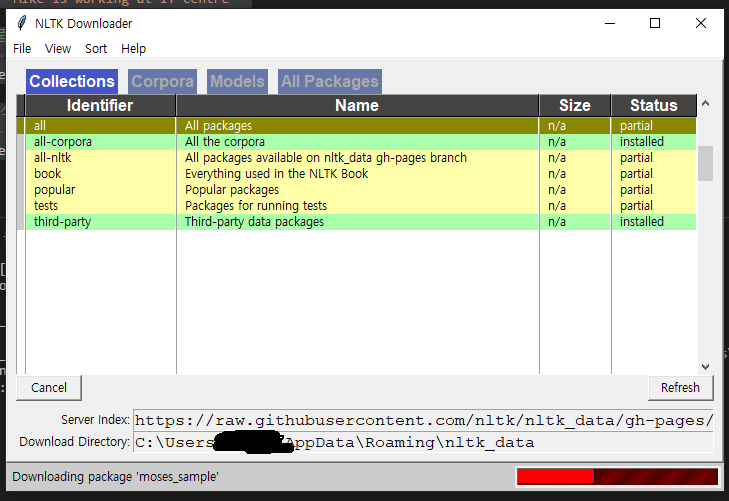The width and height of the screenshot is (729, 501).
Task: Click the Cancel button
Action: 49,388
